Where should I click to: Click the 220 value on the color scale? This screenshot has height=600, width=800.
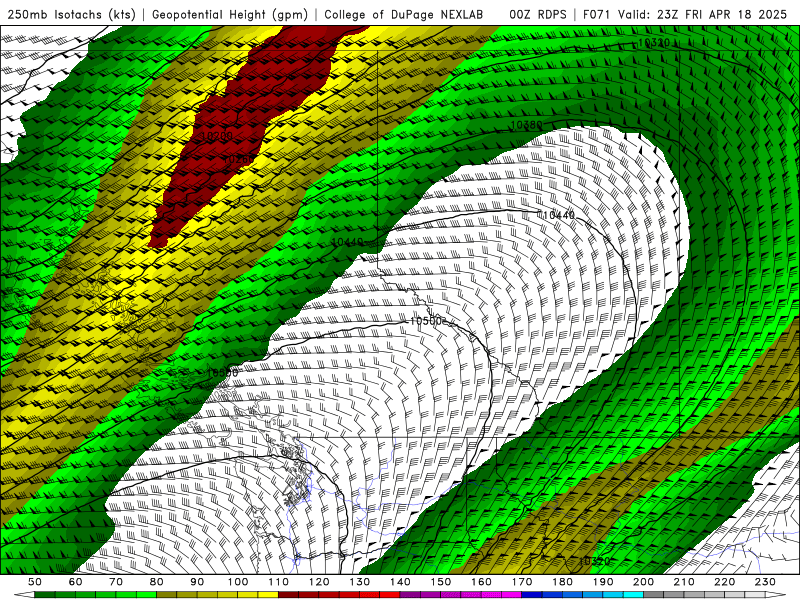tap(724, 582)
